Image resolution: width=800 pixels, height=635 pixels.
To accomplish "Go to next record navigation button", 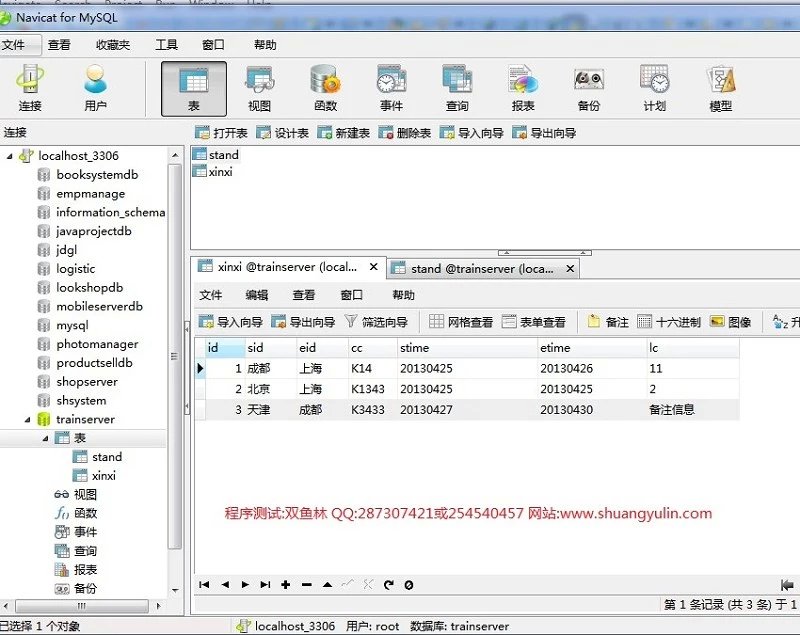I will [245, 585].
